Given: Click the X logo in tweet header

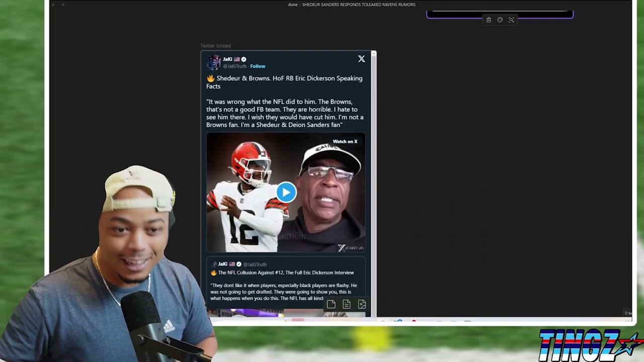Looking at the screenshot, I should point(361,59).
